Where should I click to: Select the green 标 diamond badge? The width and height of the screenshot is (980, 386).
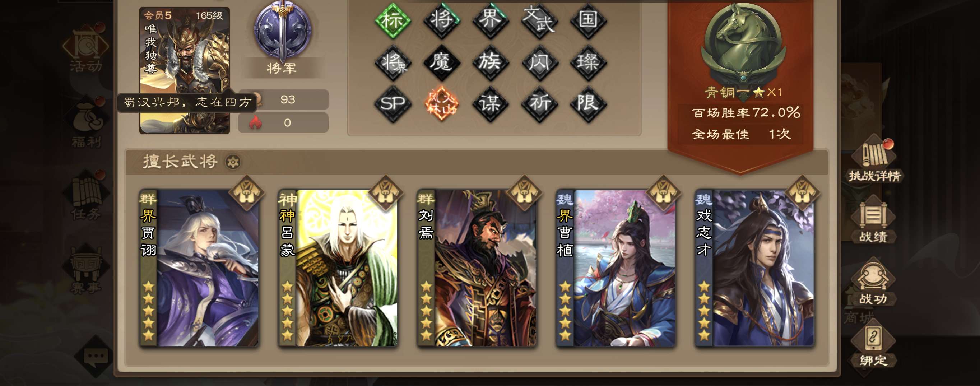click(x=393, y=20)
